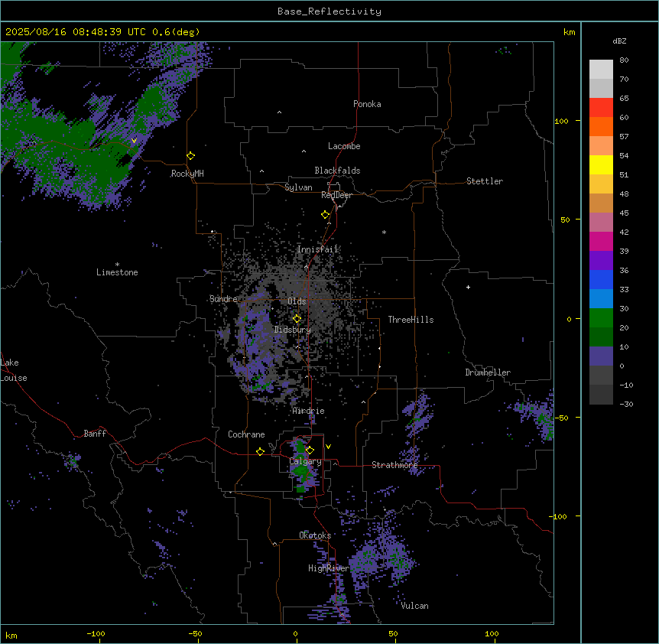Click the yellow diamond marker near RockyMH
This screenshot has height=644, width=659.
[190, 156]
